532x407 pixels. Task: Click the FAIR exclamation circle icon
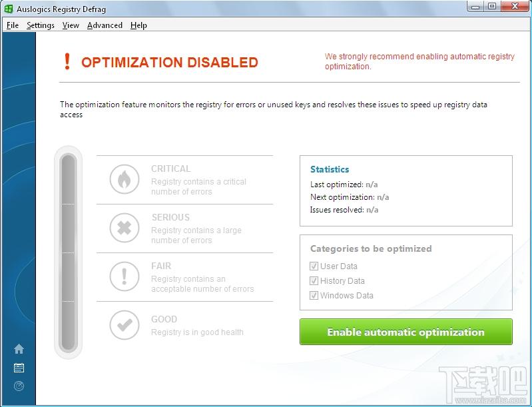pyautogui.click(x=125, y=276)
